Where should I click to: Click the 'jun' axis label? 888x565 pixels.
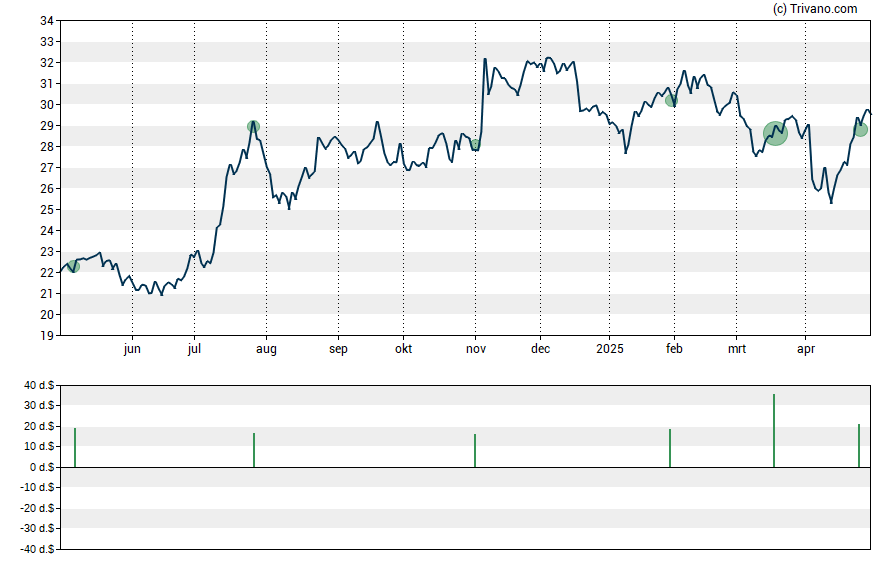point(132,349)
